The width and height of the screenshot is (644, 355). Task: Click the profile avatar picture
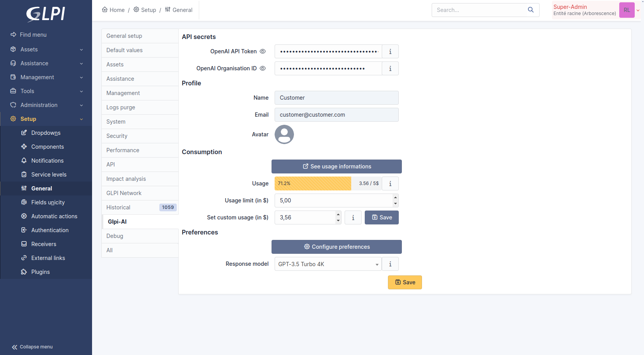(x=284, y=134)
